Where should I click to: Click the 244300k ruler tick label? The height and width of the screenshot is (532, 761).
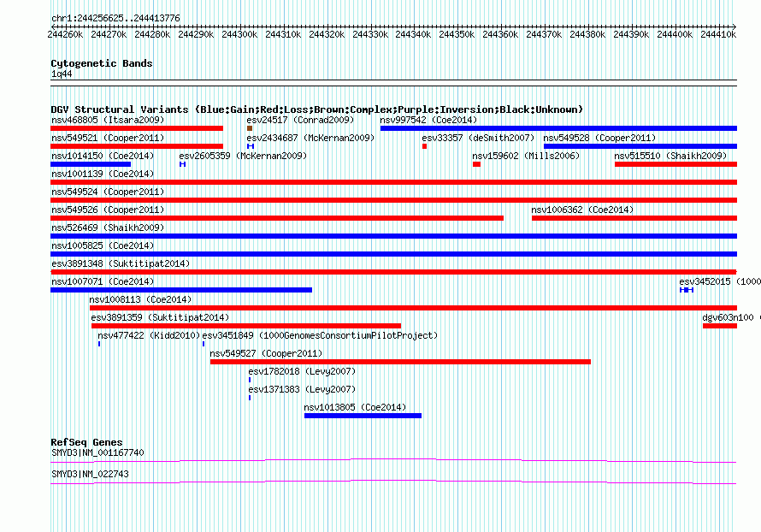(239, 34)
